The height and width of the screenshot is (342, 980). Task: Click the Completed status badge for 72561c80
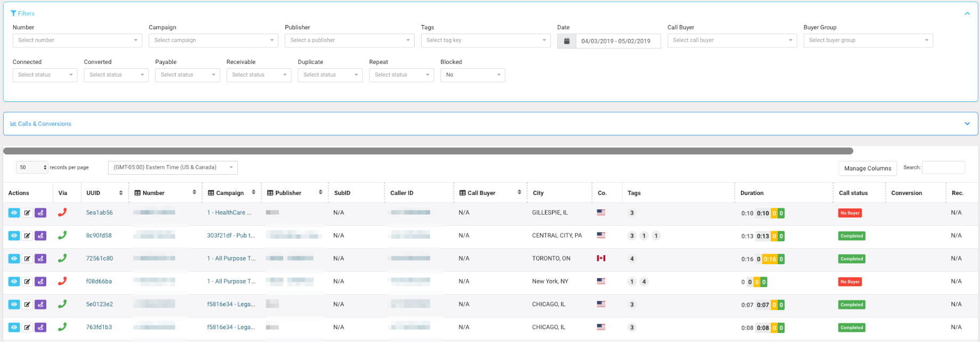pyautogui.click(x=852, y=259)
